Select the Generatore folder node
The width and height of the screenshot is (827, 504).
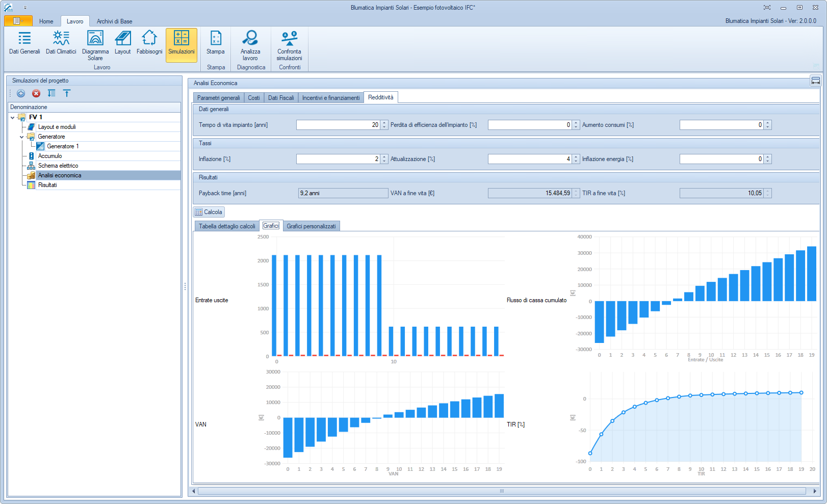51,137
